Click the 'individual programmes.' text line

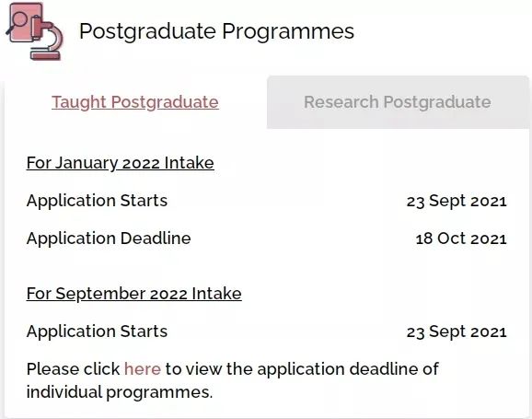tap(120, 392)
